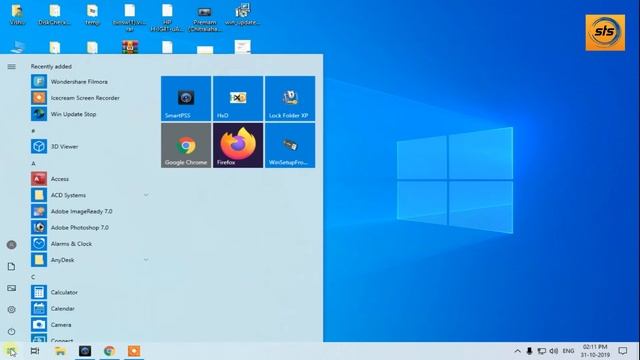Open Documents from the Start sidebar
This screenshot has height=360, width=640.
(x=11, y=267)
